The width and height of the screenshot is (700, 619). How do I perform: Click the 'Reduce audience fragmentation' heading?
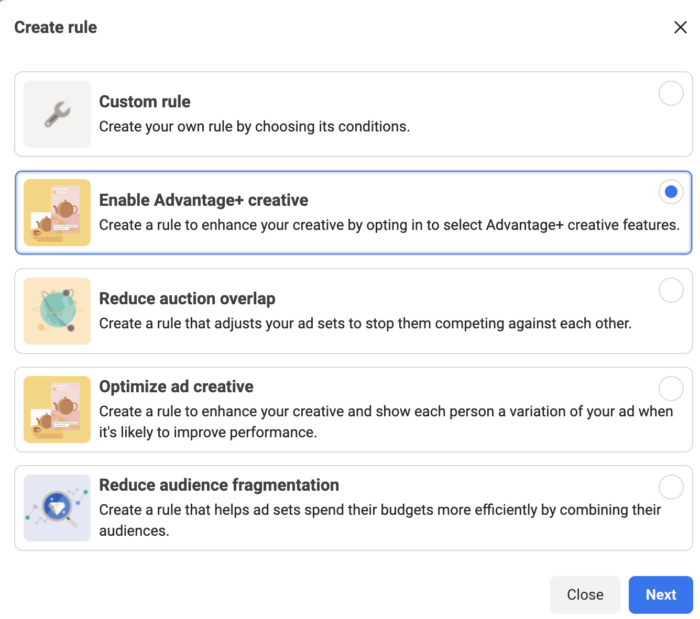pos(219,485)
